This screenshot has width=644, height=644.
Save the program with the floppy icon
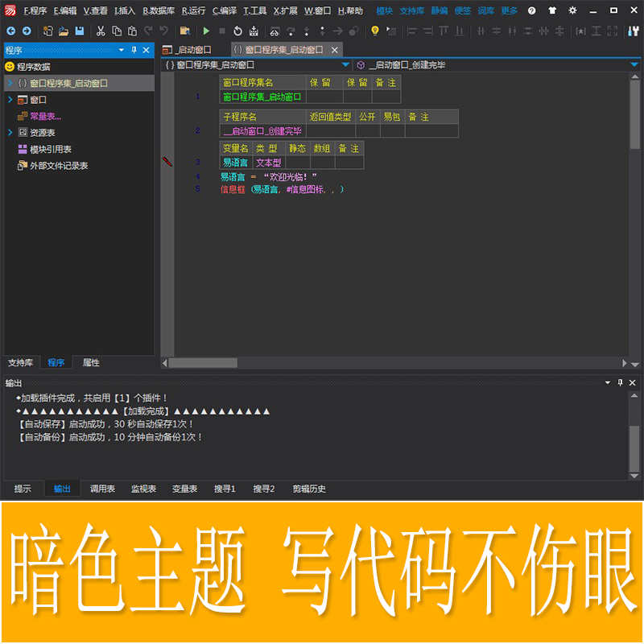click(x=79, y=31)
